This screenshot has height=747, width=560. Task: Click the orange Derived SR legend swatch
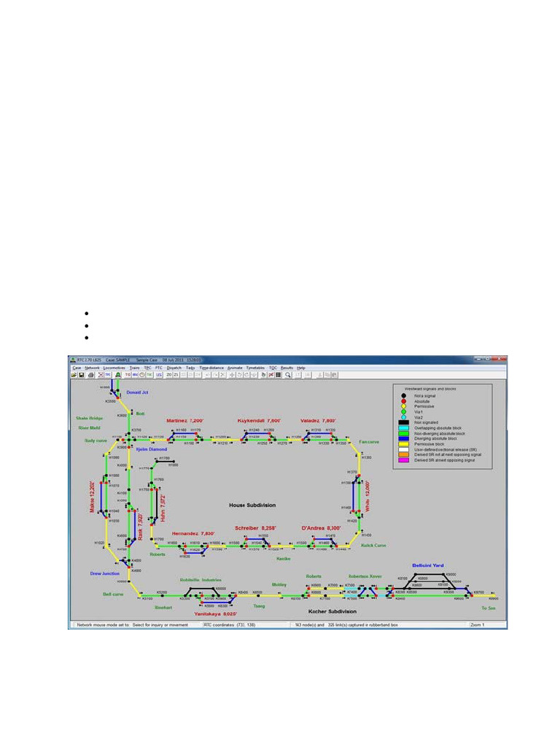point(403,454)
